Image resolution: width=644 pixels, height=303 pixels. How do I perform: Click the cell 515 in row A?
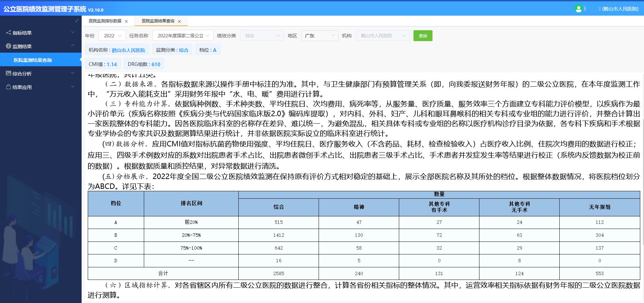point(279,222)
